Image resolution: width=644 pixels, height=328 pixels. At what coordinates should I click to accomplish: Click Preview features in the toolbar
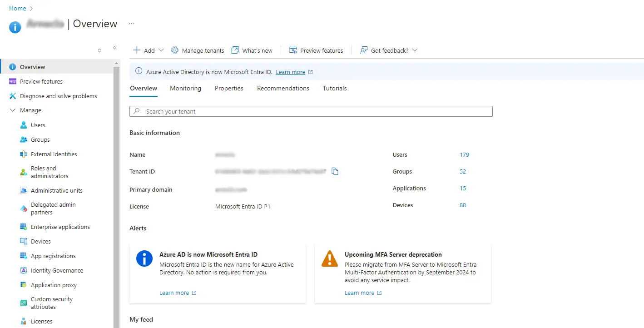pos(317,50)
